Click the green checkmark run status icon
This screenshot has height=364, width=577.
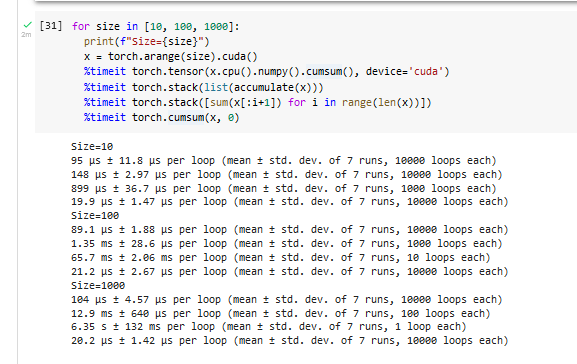27,25
